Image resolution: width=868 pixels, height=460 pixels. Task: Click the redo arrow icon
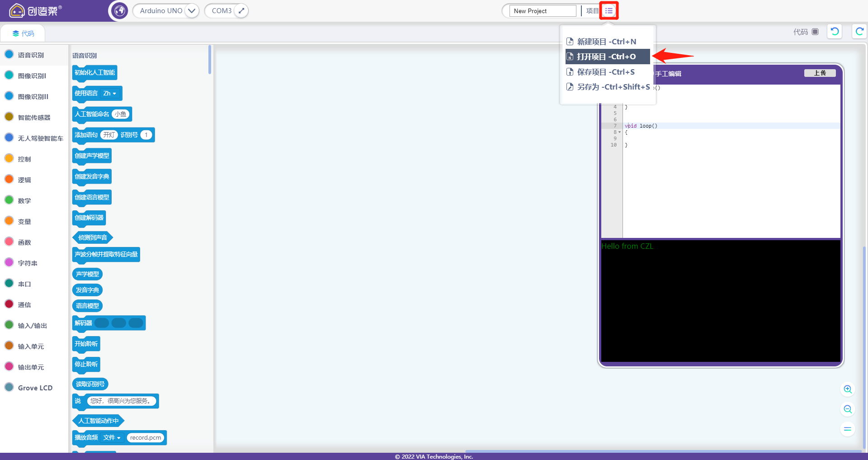pos(859,31)
